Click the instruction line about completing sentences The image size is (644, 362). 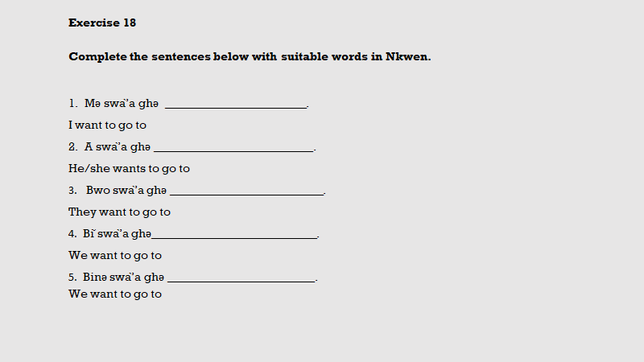[250, 57]
